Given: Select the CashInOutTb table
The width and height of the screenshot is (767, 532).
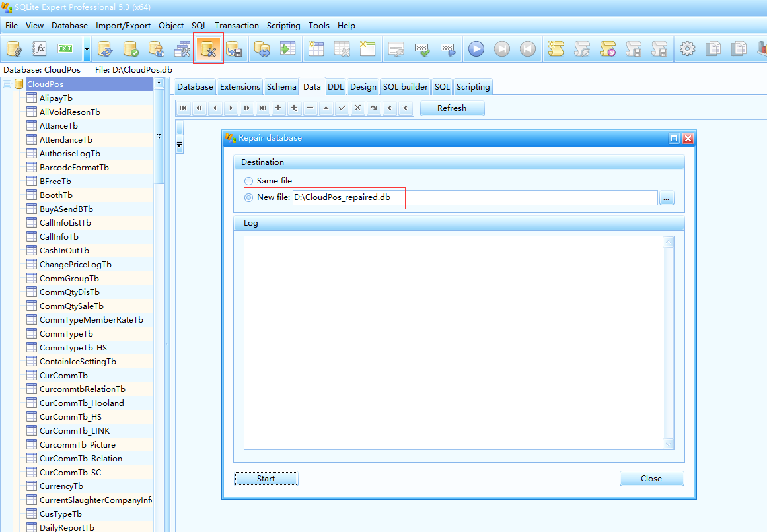Looking at the screenshot, I should tap(65, 251).
